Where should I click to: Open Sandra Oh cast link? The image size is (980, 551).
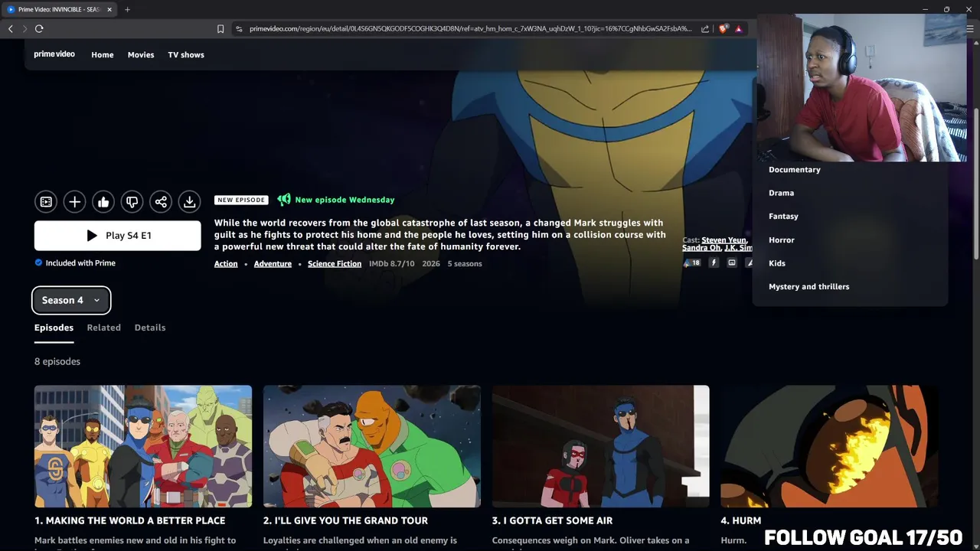coord(701,247)
